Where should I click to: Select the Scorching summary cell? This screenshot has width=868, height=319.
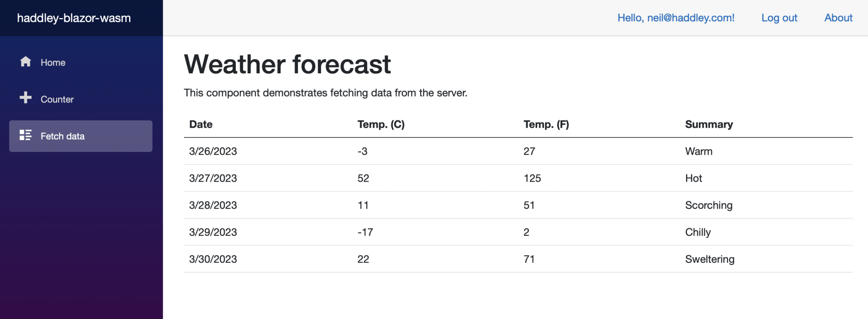pos(709,205)
